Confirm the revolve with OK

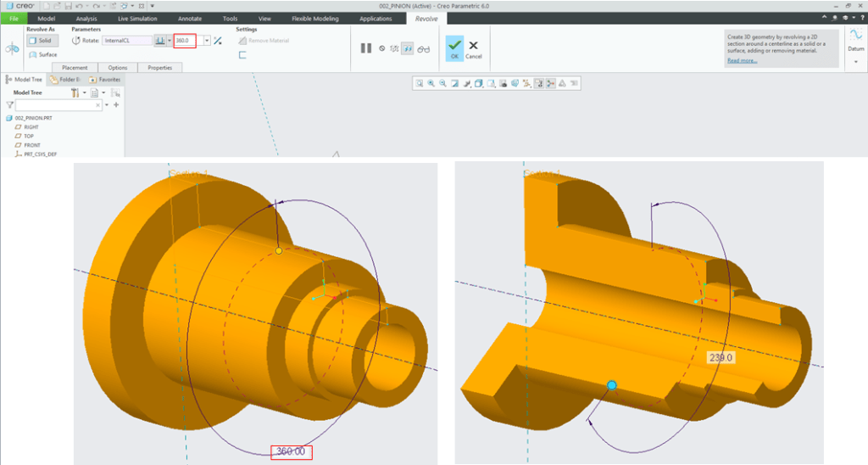[454, 48]
